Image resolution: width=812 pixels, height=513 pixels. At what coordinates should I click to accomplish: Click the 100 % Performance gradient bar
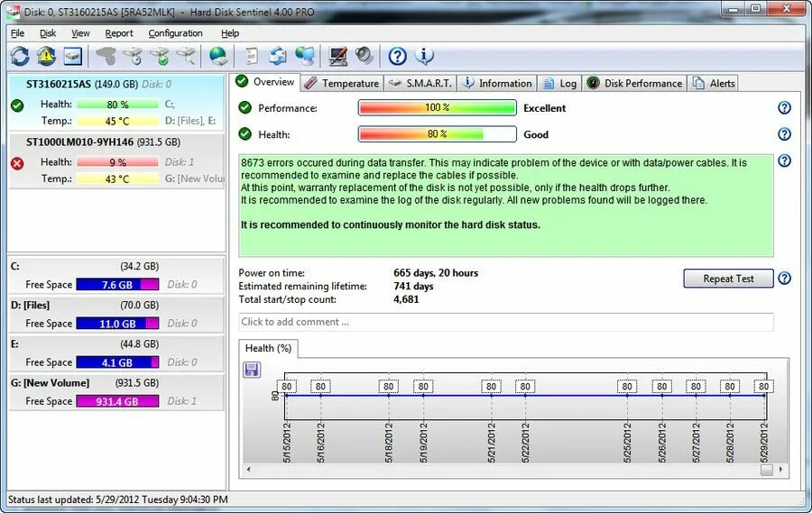pyautogui.click(x=437, y=107)
